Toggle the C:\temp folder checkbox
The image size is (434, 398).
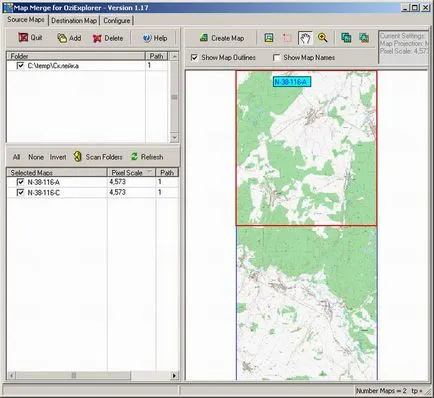click(x=20, y=66)
